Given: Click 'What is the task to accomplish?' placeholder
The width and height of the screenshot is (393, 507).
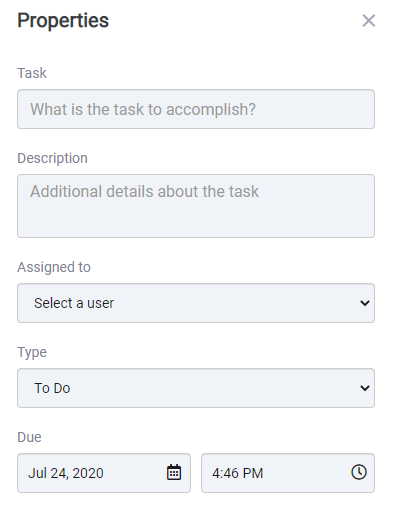Looking at the screenshot, I should (143, 109).
